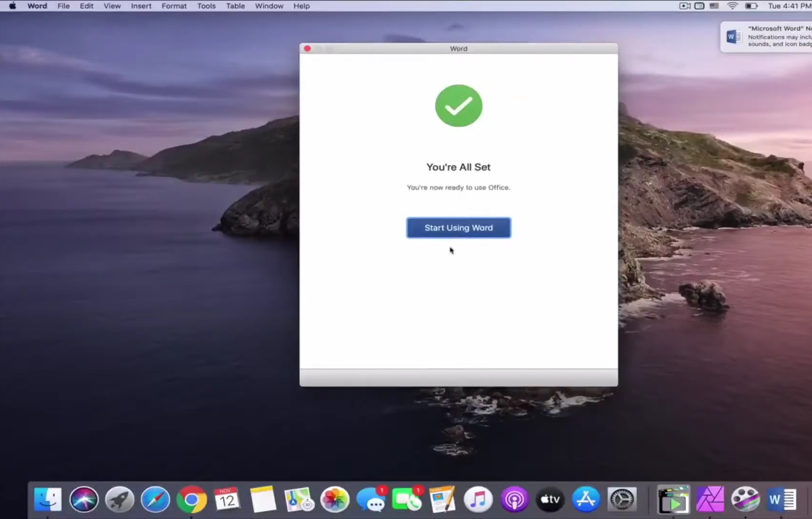
Task: Open the Table menu
Action: click(235, 6)
